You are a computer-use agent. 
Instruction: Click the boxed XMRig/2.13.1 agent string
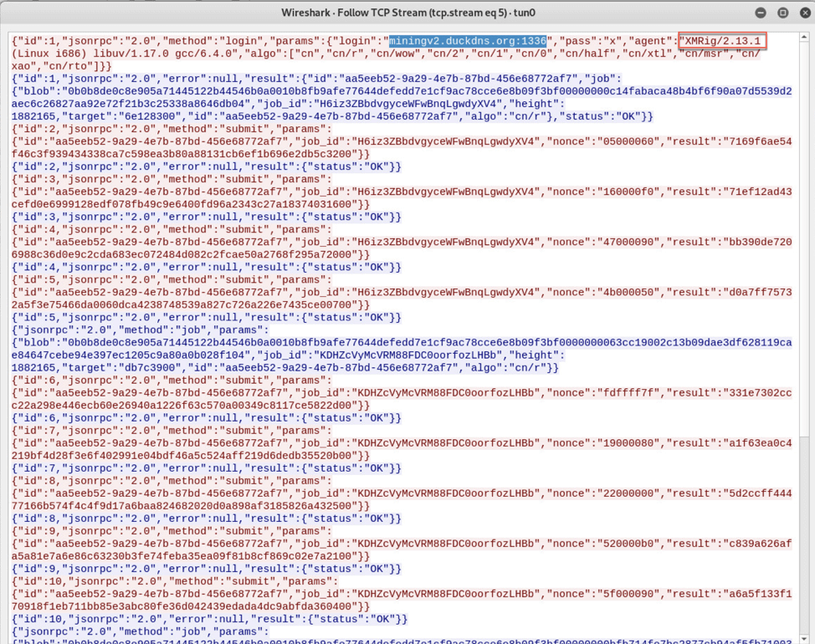tap(722, 41)
